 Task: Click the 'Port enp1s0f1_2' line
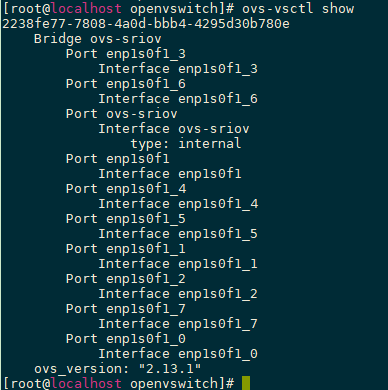126,279
